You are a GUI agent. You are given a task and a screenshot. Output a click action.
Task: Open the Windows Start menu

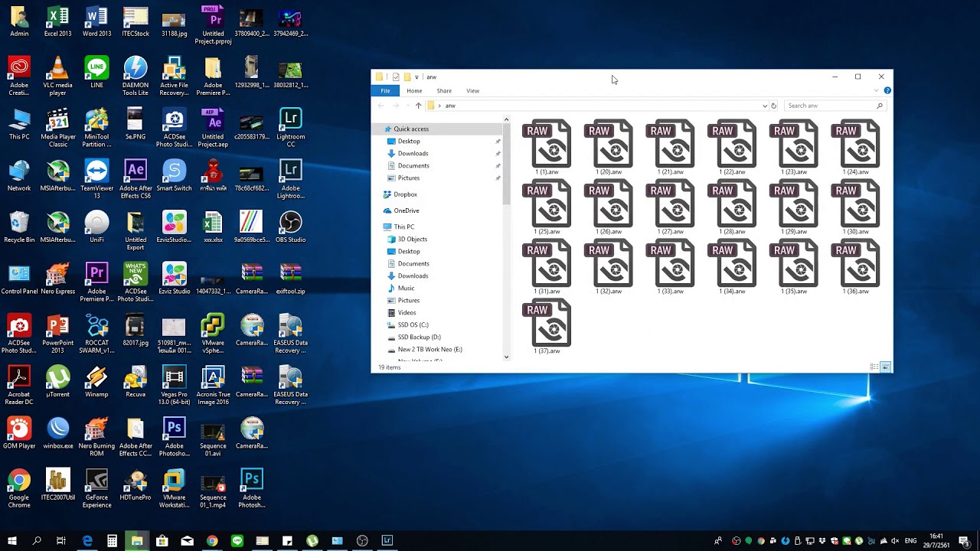tap(12, 541)
